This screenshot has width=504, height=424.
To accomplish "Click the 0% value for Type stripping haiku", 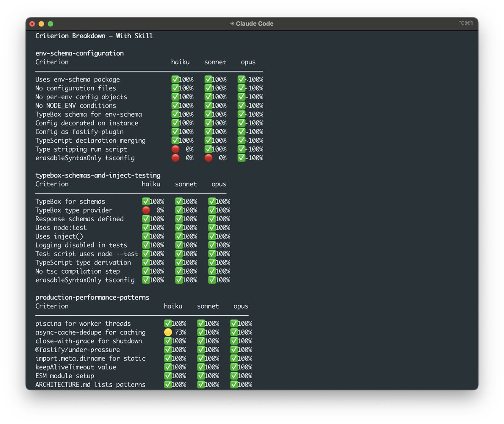I will click(190, 149).
